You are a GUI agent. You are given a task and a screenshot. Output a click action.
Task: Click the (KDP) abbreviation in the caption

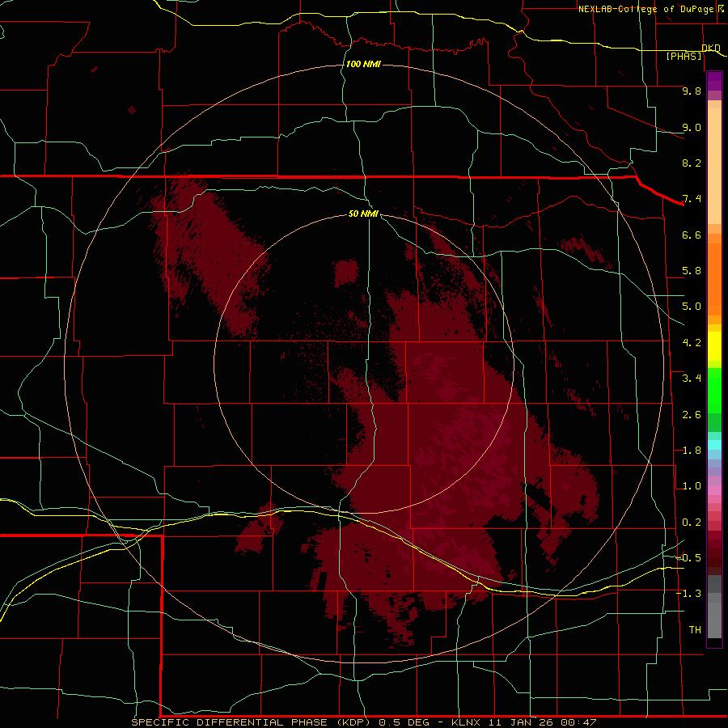tap(353, 722)
